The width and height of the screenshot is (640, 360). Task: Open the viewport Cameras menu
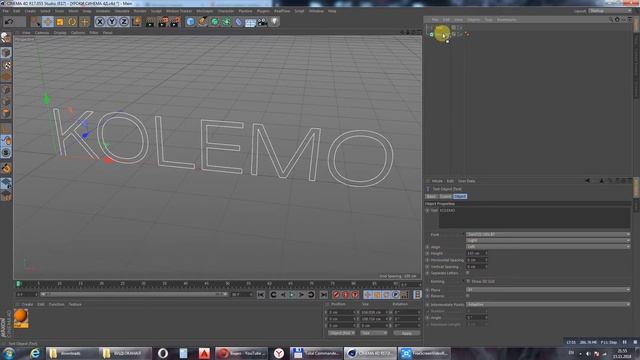(x=42, y=32)
